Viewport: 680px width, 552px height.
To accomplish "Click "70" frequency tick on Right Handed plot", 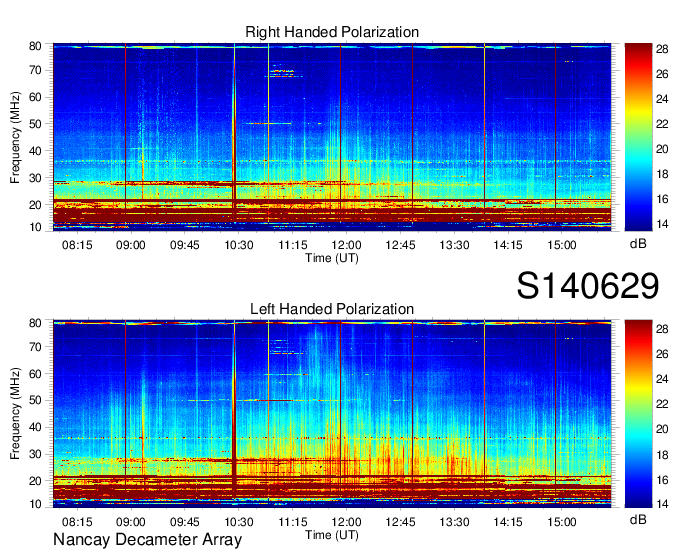I will click(35, 70).
